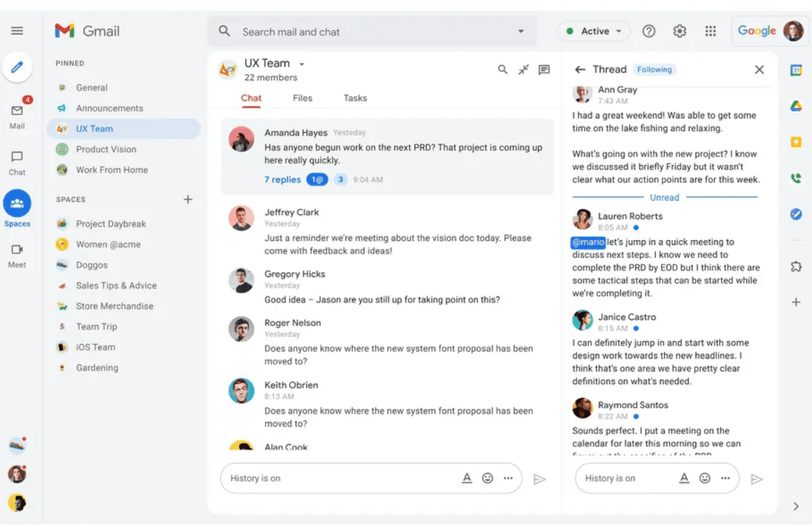Open the main hamburger menu
The image size is (812, 527).
tap(16, 31)
